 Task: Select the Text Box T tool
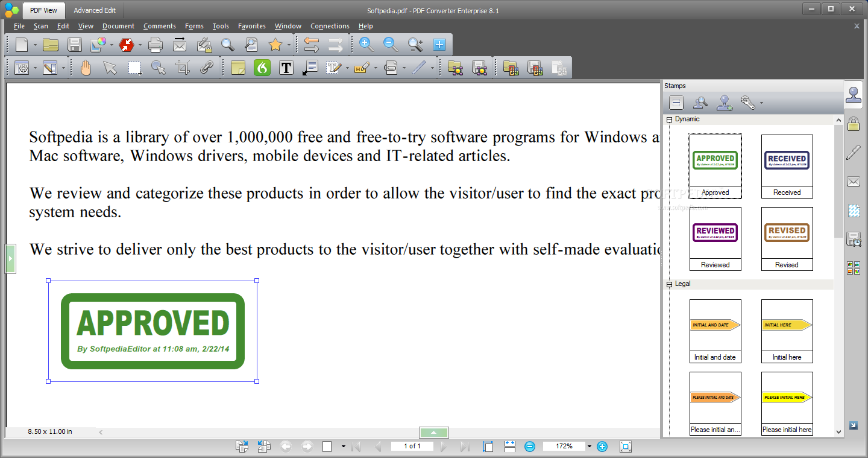click(286, 68)
